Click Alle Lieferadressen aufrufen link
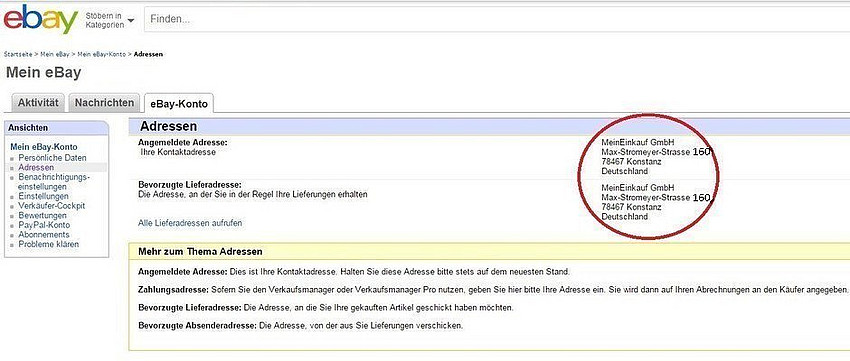The width and height of the screenshot is (850, 361). point(190,223)
